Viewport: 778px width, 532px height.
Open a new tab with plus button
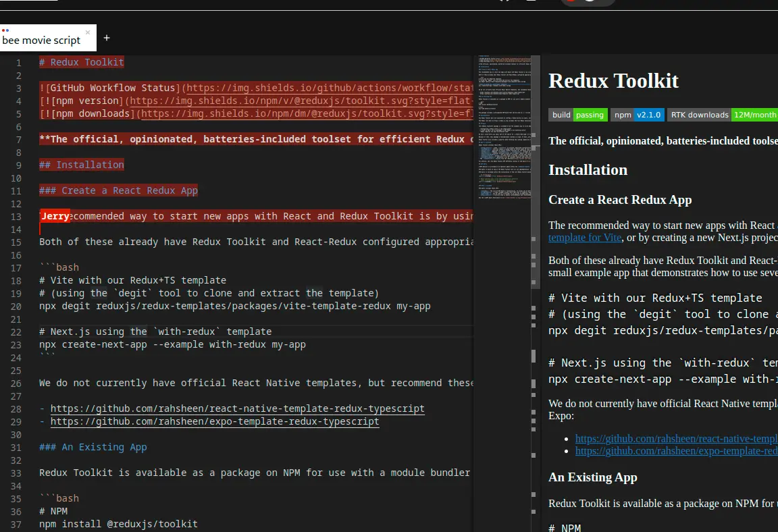click(x=107, y=38)
